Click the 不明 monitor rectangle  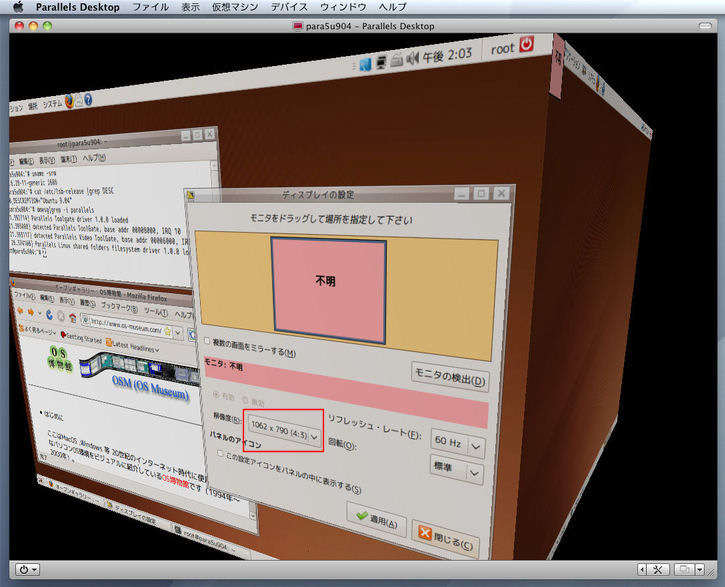pos(329,290)
